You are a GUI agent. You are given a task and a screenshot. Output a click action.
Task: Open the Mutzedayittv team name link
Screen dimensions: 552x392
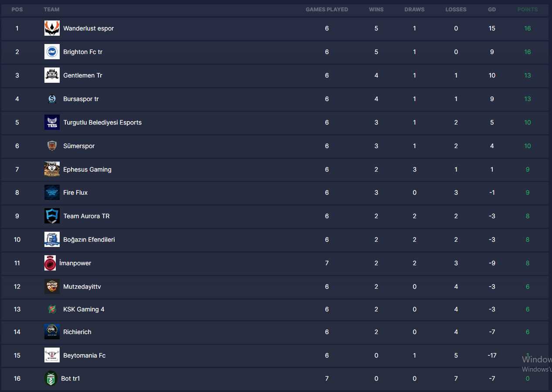click(x=82, y=287)
